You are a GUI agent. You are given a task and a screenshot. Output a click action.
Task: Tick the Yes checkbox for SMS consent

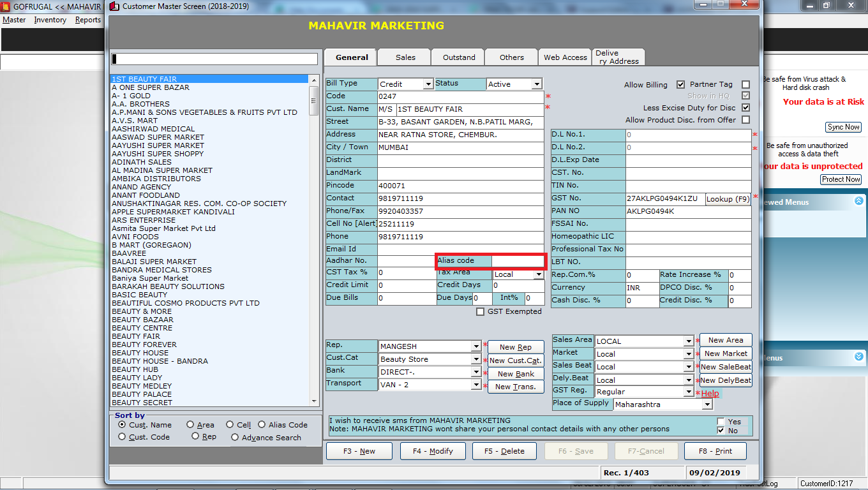pyautogui.click(x=721, y=422)
